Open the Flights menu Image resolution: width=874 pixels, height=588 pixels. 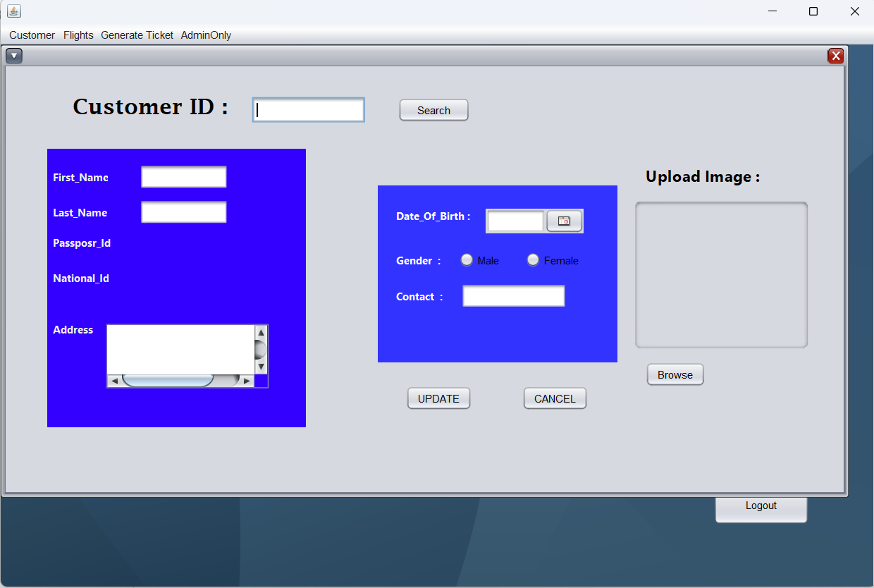point(78,35)
